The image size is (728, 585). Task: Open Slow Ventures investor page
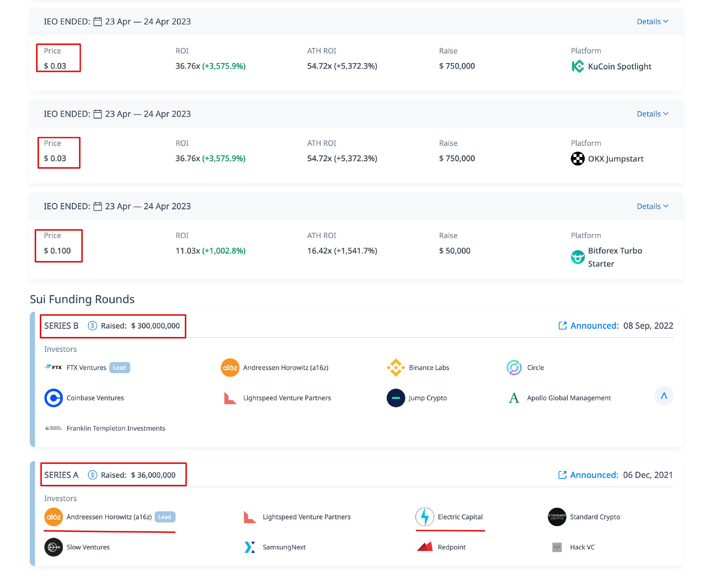(x=88, y=547)
